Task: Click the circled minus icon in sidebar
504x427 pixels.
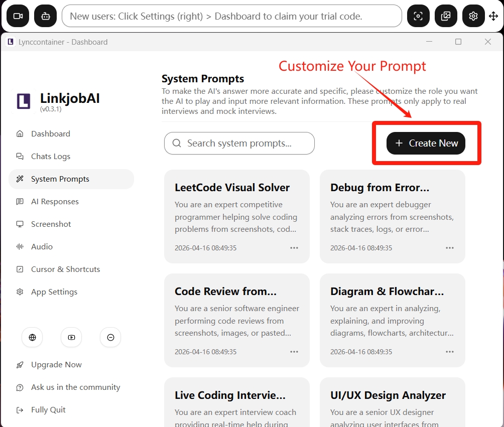Action: click(x=110, y=337)
